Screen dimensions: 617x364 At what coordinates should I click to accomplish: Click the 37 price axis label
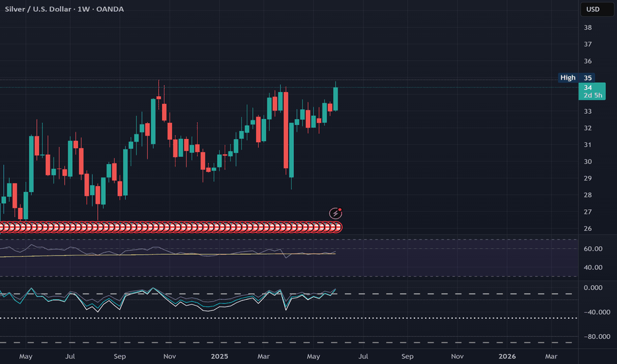click(587, 44)
